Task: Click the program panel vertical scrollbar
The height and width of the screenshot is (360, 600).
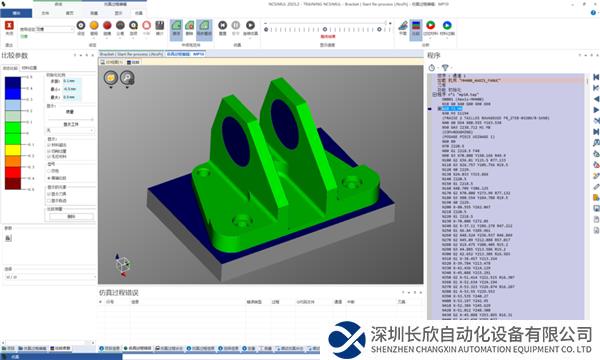Action: (587, 197)
